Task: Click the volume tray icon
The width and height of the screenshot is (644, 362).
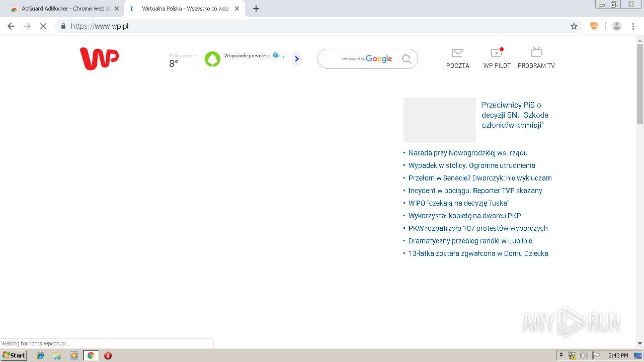Action: tap(584, 355)
